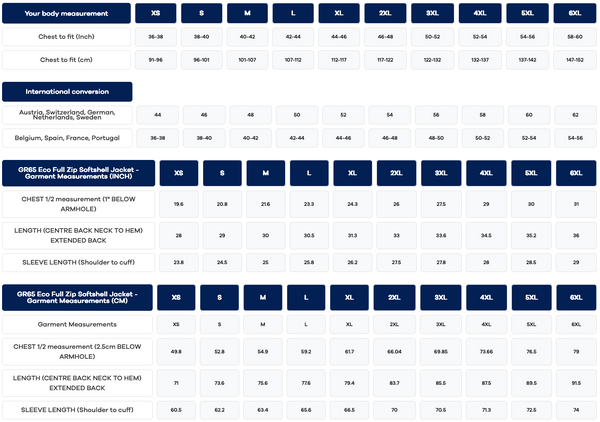This screenshot has width=600, height=422.
Task: Select the 4XL header in CM table
Action: (x=486, y=297)
